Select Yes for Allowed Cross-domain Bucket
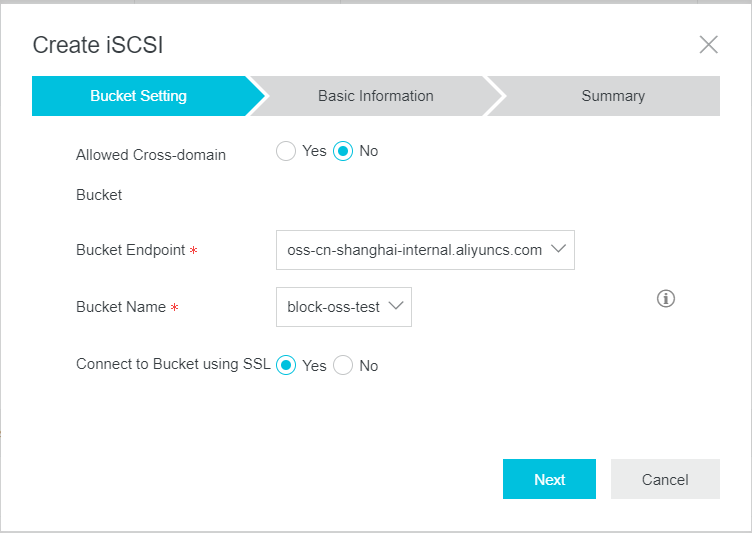The width and height of the screenshot is (752, 533). click(x=286, y=151)
